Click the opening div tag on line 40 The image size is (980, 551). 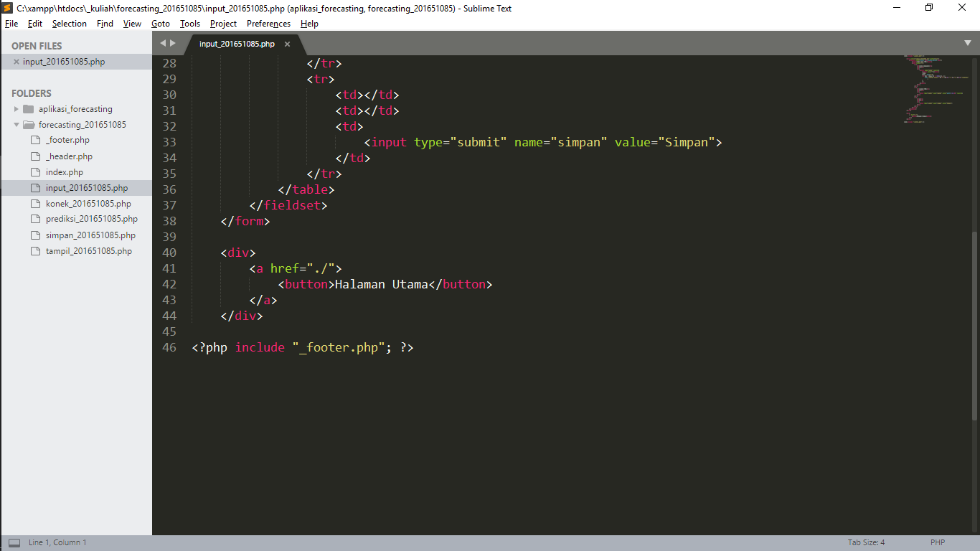pyautogui.click(x=238, y=253)
